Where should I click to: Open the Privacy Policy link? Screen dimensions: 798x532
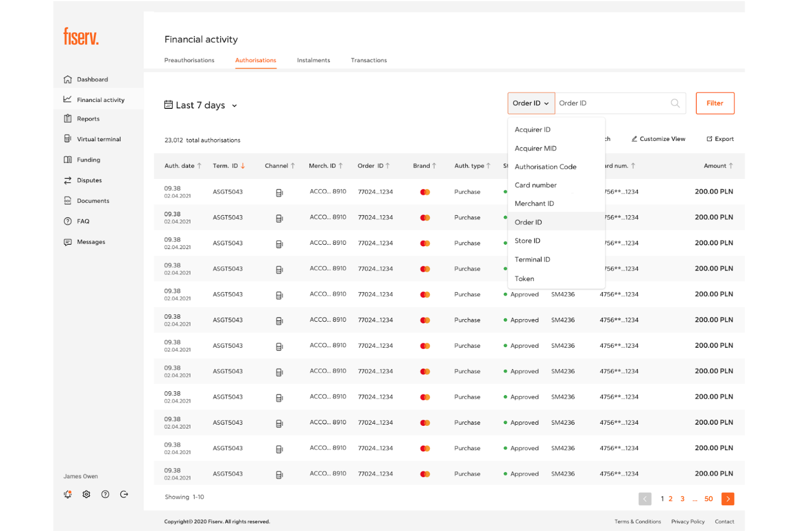tap(688, 521)
